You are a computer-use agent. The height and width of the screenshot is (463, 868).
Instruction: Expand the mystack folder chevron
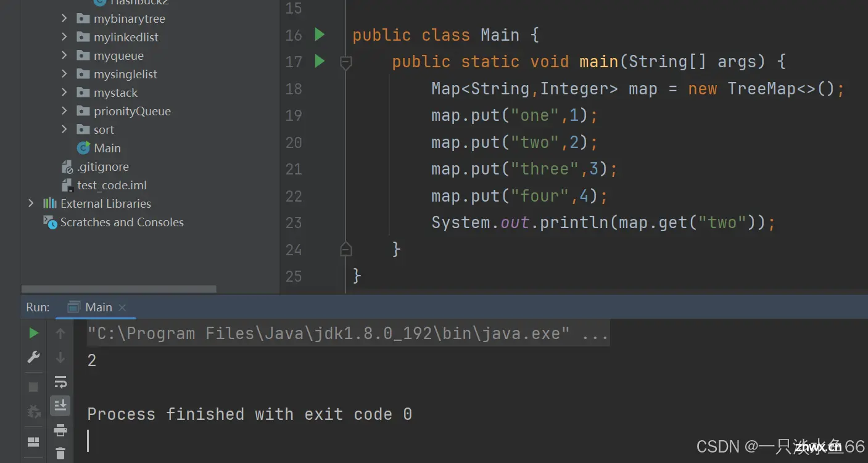(x=64, y=92)
